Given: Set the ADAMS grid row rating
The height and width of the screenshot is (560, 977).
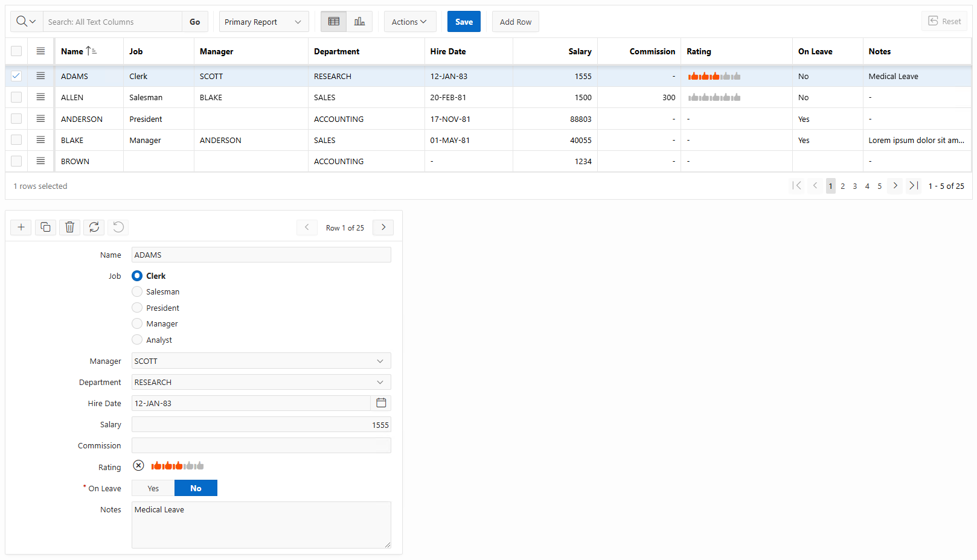Looking at the screenshot, I should click(x=714, y=76).
